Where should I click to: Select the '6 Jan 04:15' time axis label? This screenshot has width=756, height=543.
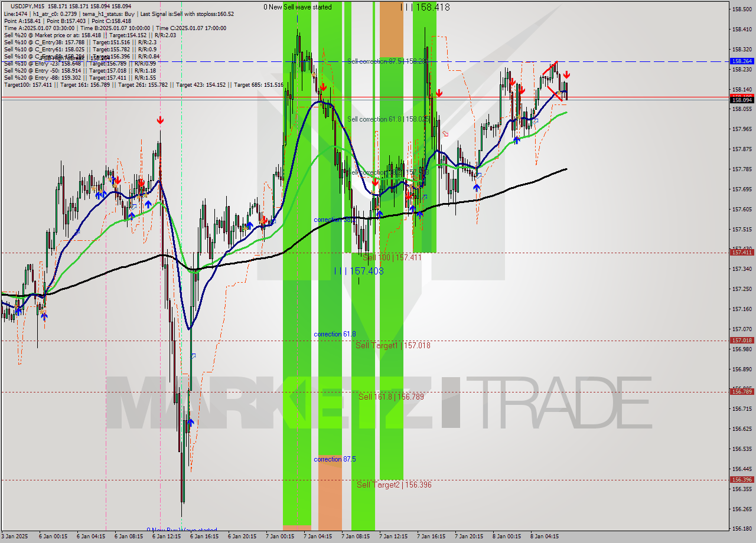(x=91, y=537)
